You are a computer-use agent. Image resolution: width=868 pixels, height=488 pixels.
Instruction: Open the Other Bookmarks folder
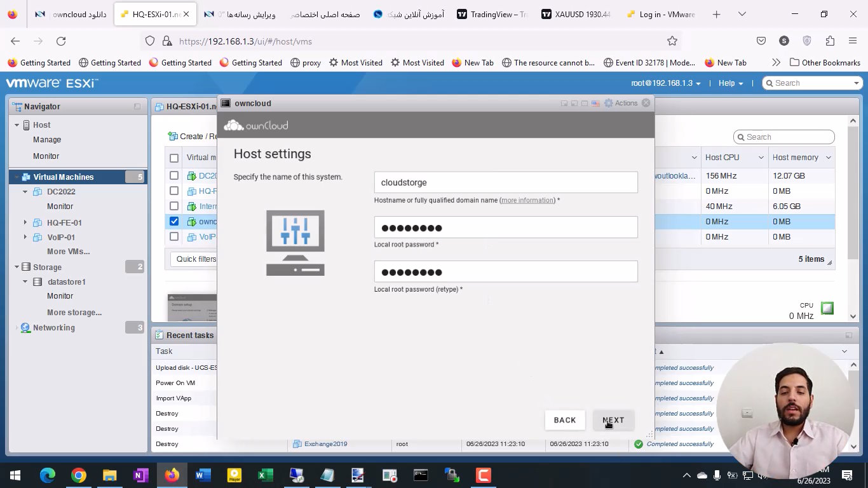(x=825, y=62)
